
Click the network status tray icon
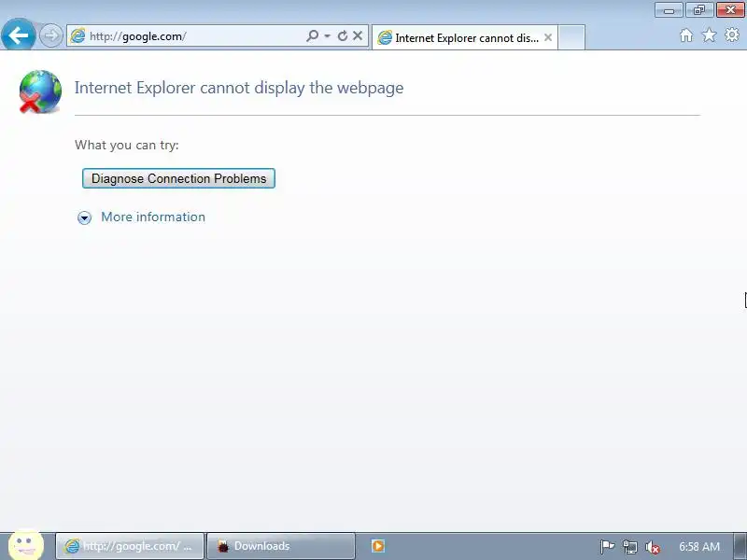tap(629, 547)
